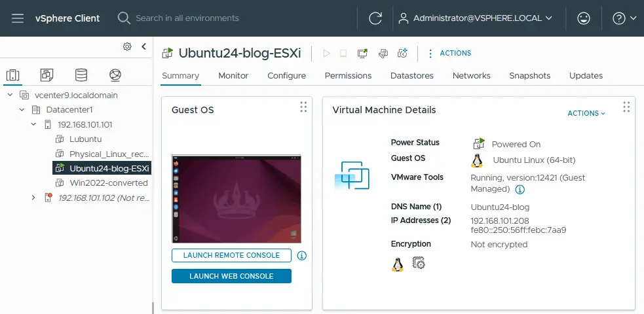The width and height of the screenshot is (644, 314).
Task: Click the penguin icon below Encryption
Action: tap(397, 265)
